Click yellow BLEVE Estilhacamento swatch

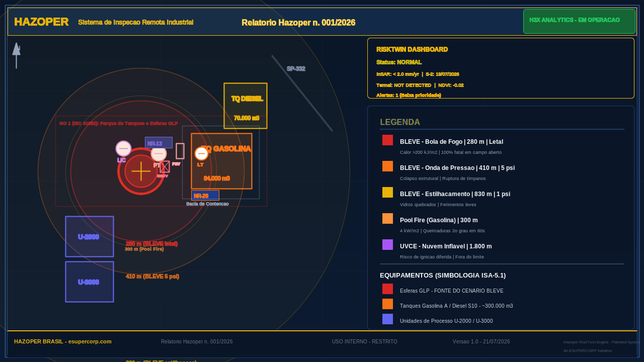point(387,192)
